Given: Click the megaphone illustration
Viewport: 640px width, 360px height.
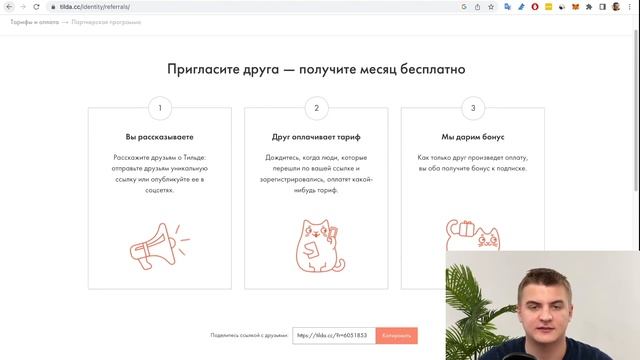Looking at the screenshot, I should pyautogui.click(x=160, y=246).
